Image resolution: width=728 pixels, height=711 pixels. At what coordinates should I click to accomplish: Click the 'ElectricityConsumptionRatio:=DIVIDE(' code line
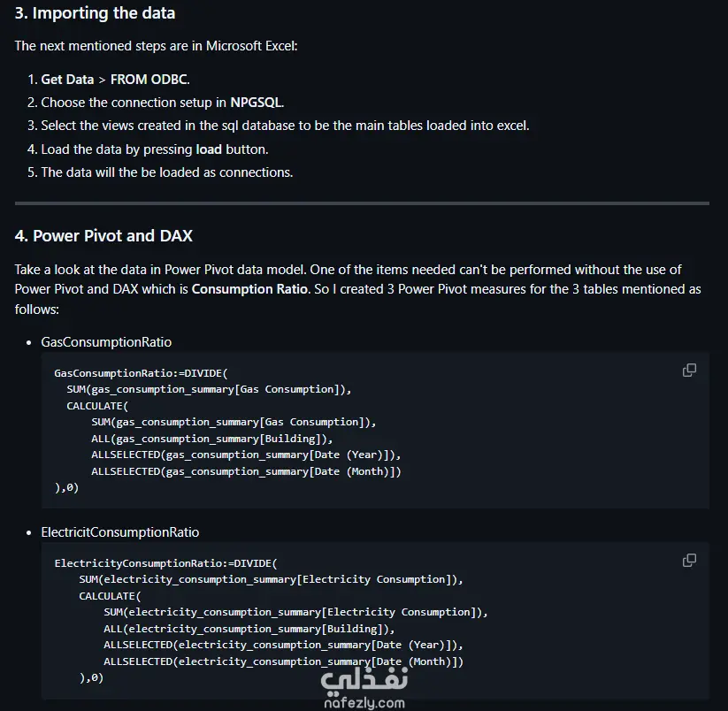click(165, 563)
